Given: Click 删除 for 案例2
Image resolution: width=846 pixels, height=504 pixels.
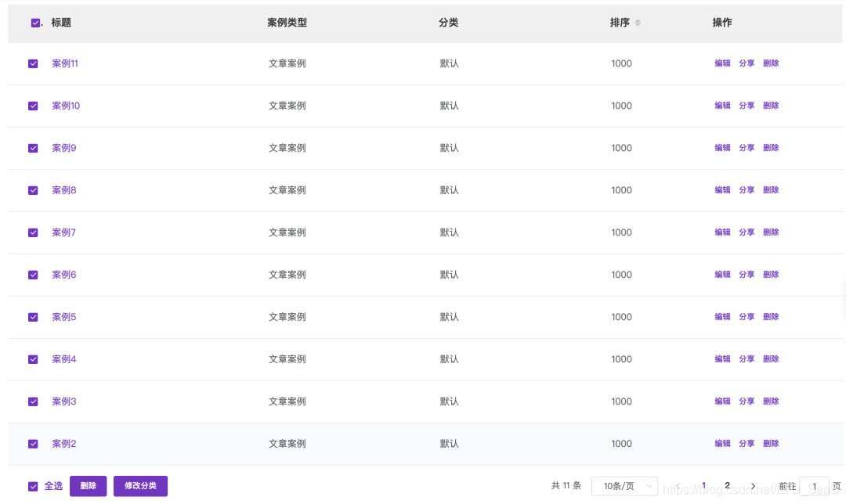Looking at the screenshot, I should 771,443.
